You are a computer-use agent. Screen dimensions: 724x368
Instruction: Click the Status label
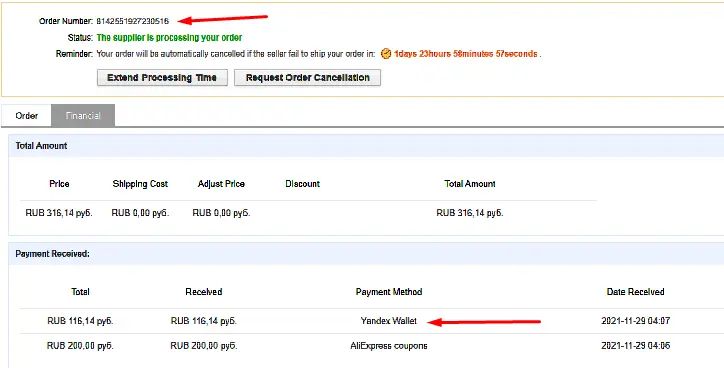(80, 37)
